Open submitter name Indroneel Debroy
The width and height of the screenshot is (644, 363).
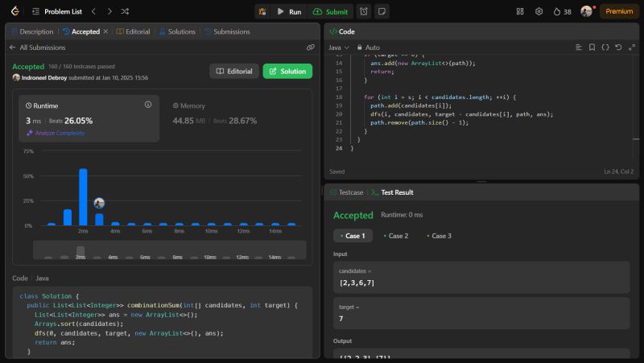pos(44,77)
